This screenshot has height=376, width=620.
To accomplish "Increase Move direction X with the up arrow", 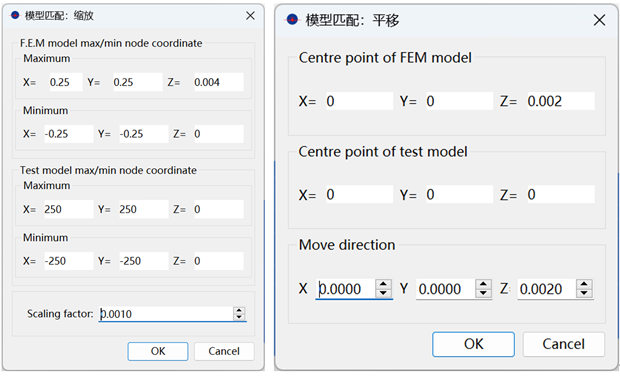I will pyautogui.click(x=383, y=284).
